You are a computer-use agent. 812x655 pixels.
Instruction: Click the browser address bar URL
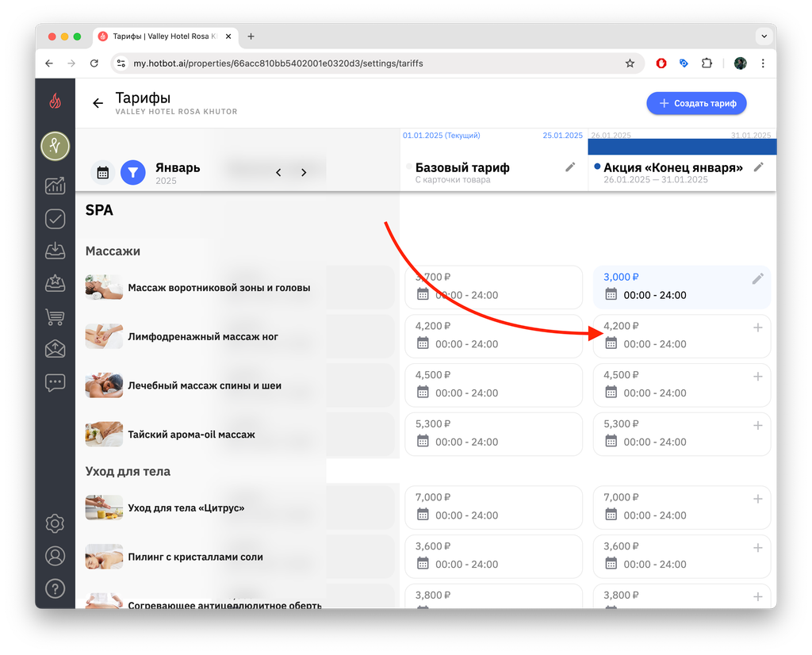(x=278, y=63)
